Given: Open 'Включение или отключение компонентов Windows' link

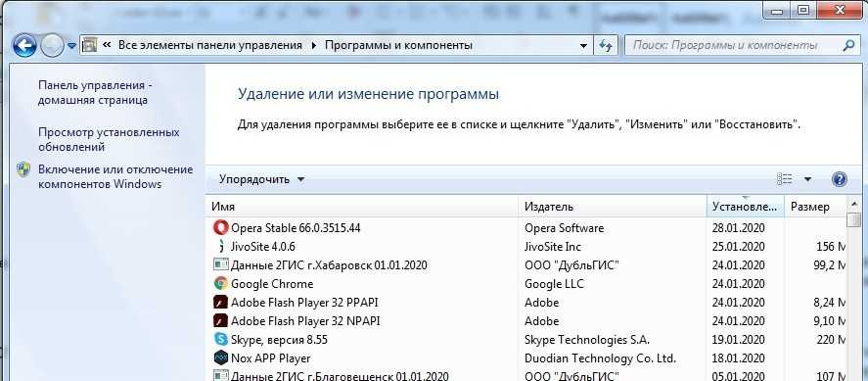Looking at the screenshot, I should tap(115, 176).
